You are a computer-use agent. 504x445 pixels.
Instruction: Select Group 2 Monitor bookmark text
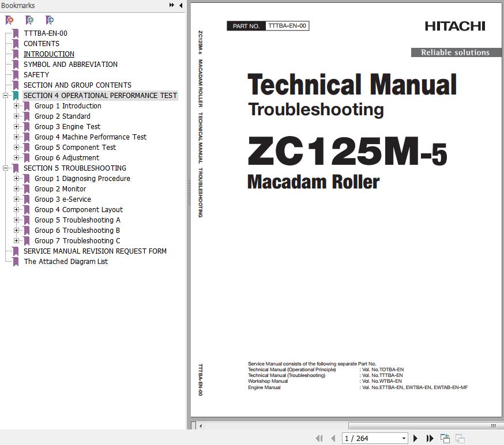point(60,188)
